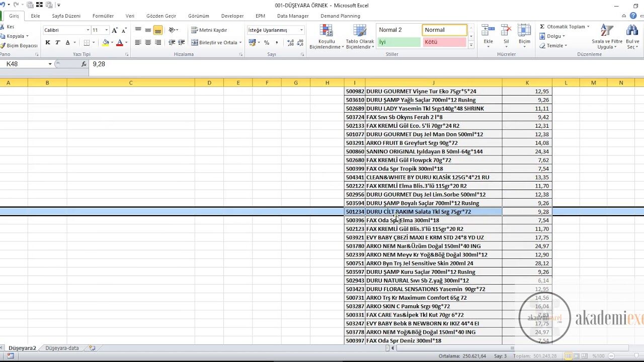Switch to Düşeyara-data sheet tab
644x362 pixels.
(x=62, y=348)
